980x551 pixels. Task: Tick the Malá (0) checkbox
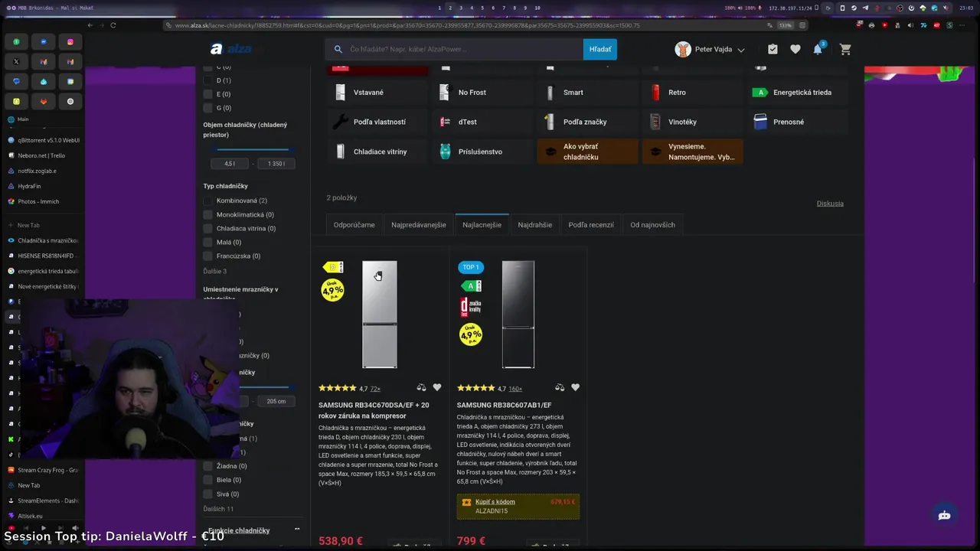pyautogui.click(x=207, y=242)
